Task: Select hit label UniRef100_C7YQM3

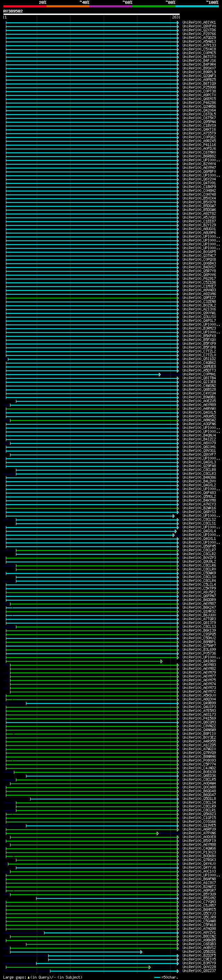Action: [199, 902]
